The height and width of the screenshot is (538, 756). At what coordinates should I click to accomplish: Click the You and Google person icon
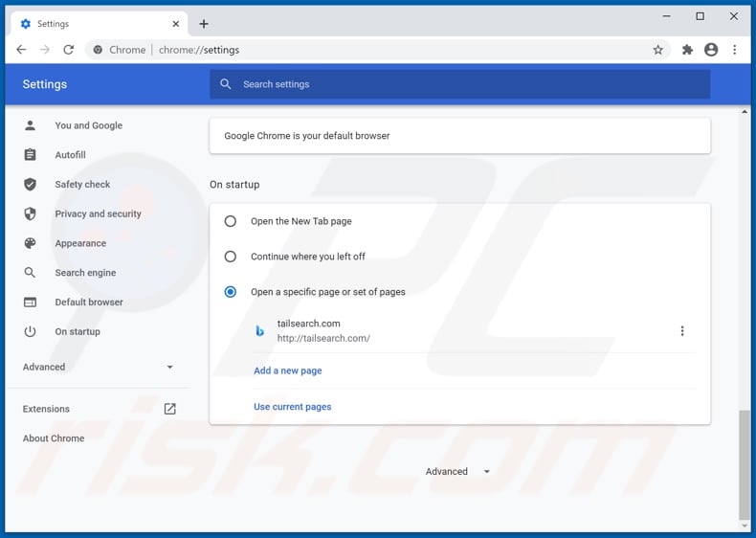click(x=30, y=125)
